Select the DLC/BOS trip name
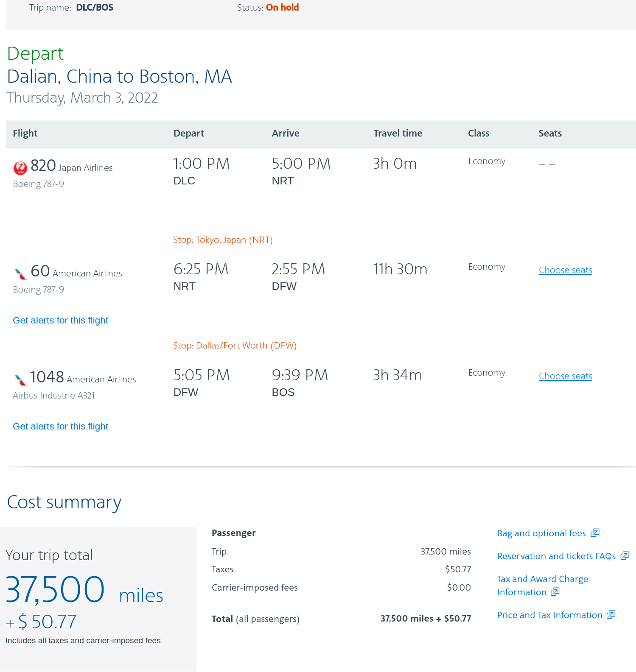Image resolution: width=636 pixels, height=672 pixels. pyautogui.click(x=95, y=8)
